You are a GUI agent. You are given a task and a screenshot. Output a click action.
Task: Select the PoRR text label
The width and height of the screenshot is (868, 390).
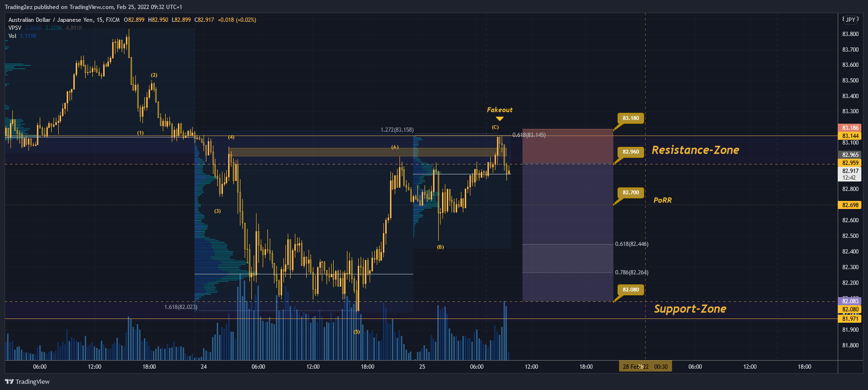click(x=663, y=200)
